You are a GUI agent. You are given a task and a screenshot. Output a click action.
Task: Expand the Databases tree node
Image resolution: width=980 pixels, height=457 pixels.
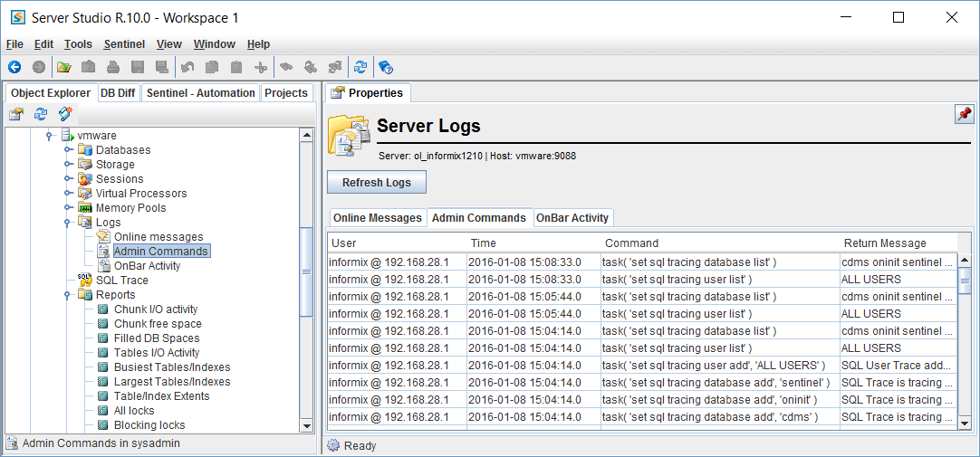(x=67, y=150)
